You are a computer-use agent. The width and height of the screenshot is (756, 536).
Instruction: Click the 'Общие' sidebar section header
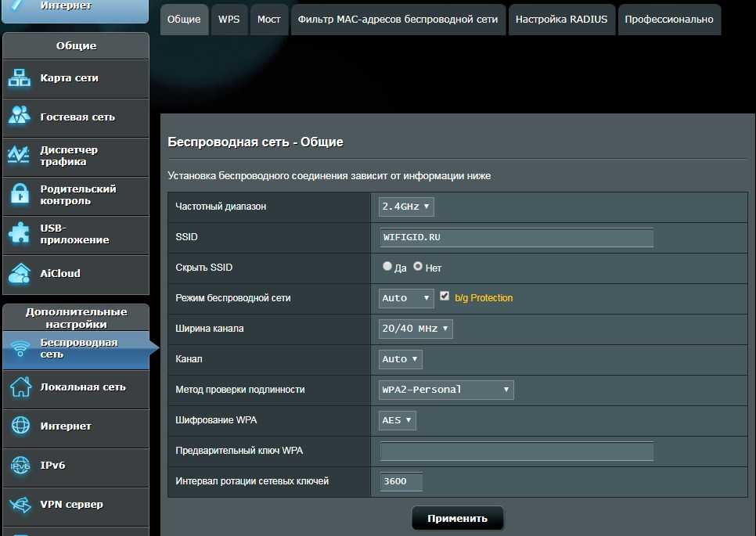click(76, 46)
